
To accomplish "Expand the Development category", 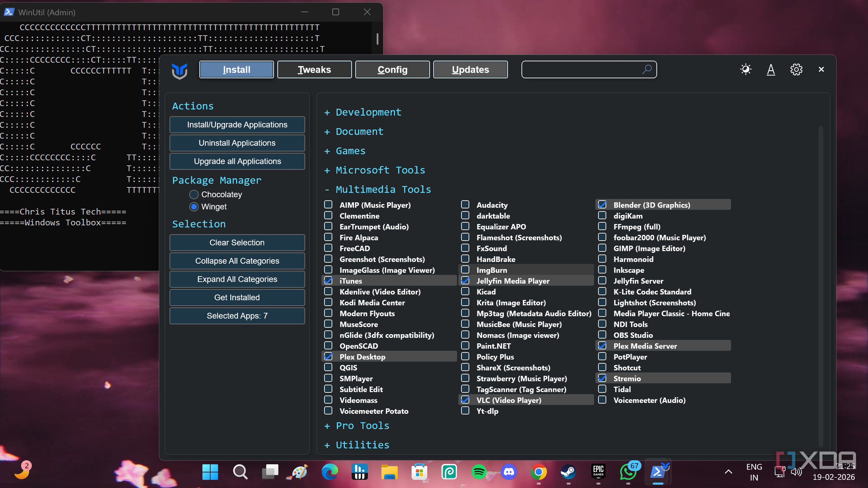I will tap(368, 112).
